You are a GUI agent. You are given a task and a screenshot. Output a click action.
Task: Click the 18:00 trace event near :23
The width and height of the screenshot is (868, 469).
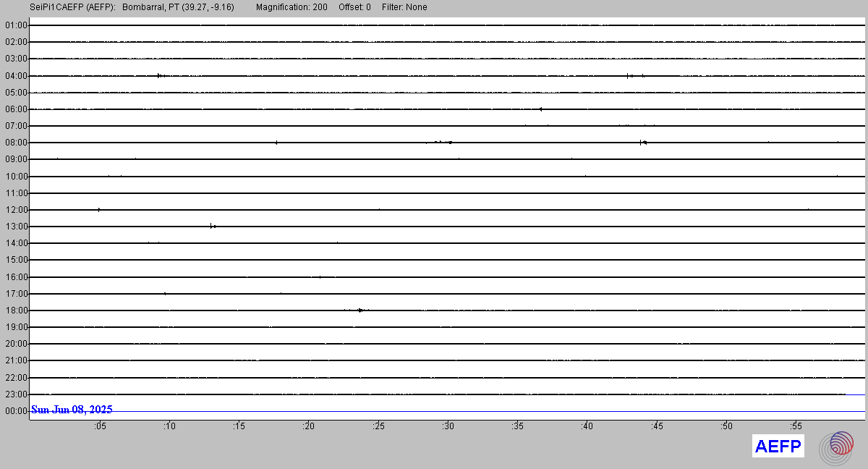[360, 310]
